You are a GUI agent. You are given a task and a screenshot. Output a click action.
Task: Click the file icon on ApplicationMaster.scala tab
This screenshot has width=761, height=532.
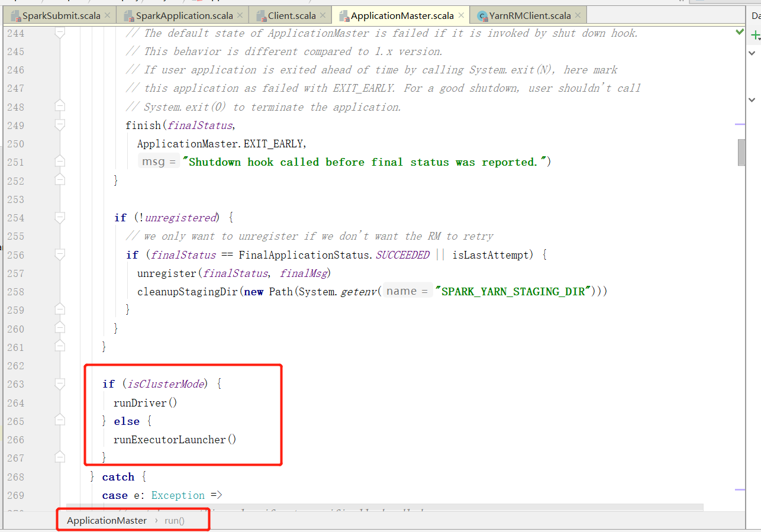click(344, 15)
